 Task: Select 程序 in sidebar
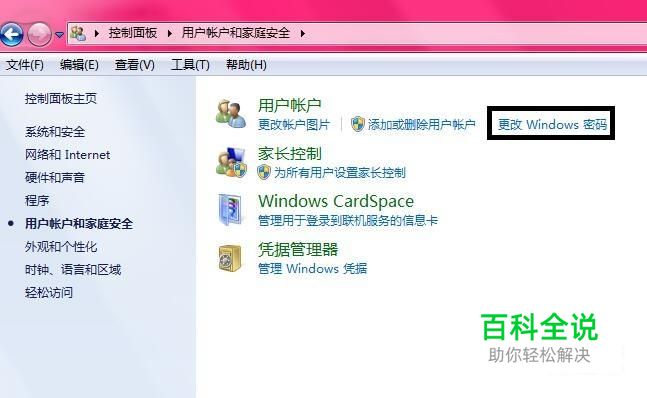pos(37,201)
